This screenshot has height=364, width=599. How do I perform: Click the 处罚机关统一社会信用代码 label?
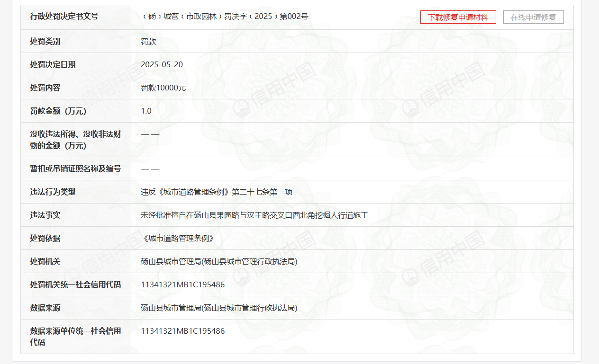75,285
